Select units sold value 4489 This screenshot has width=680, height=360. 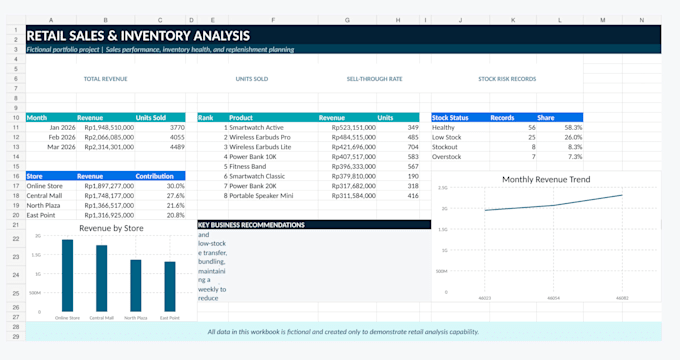point(160,147)
